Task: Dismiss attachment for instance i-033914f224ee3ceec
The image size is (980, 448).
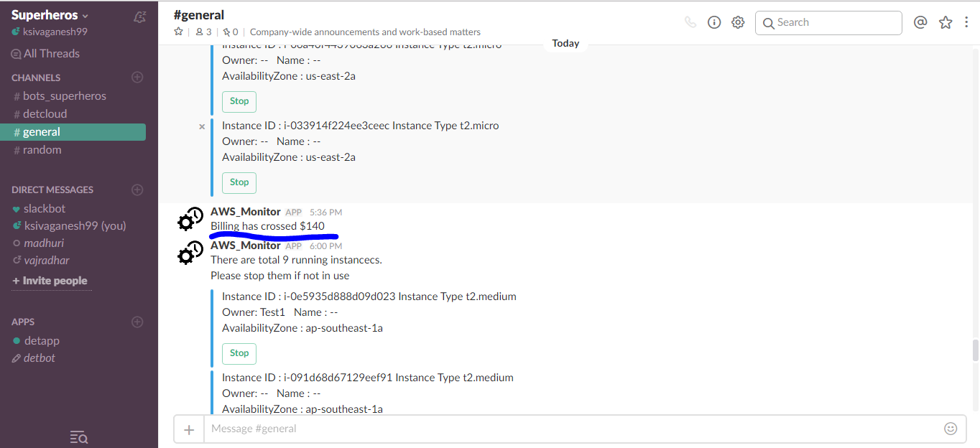Action: pyautogui.click(x=202, y=126)
